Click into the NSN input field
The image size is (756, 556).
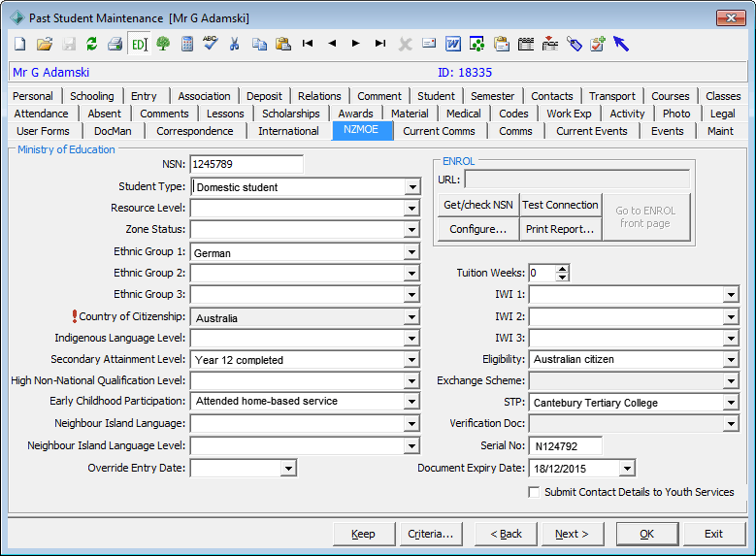click(247, 164)
